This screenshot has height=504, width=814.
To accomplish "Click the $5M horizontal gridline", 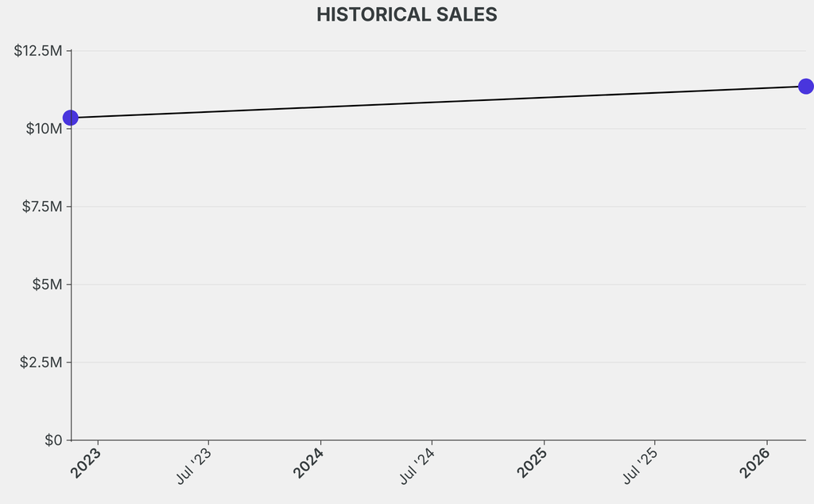I will 437,285.
